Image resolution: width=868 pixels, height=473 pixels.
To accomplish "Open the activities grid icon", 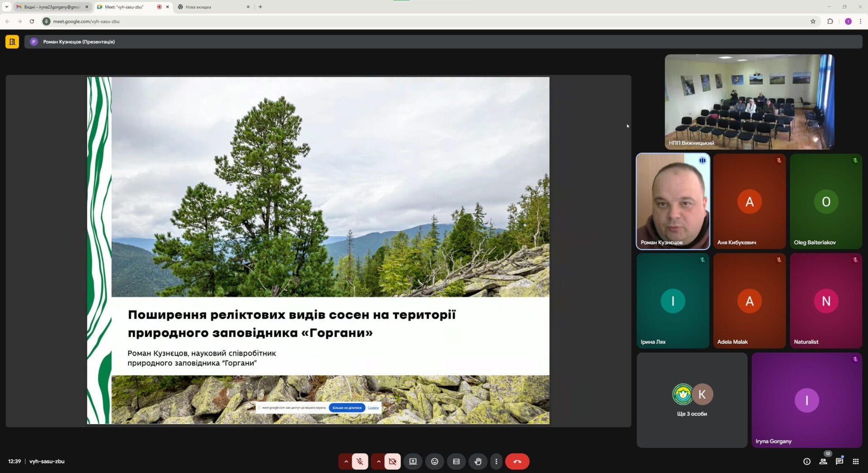I will point(855,461).
